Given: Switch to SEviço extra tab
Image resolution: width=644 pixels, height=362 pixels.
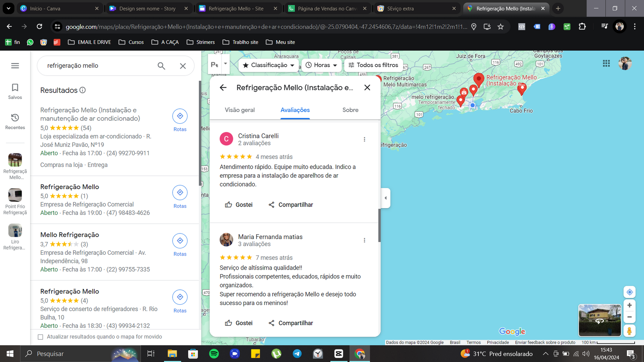Looking at the screenshot, I should pos(417,8).
